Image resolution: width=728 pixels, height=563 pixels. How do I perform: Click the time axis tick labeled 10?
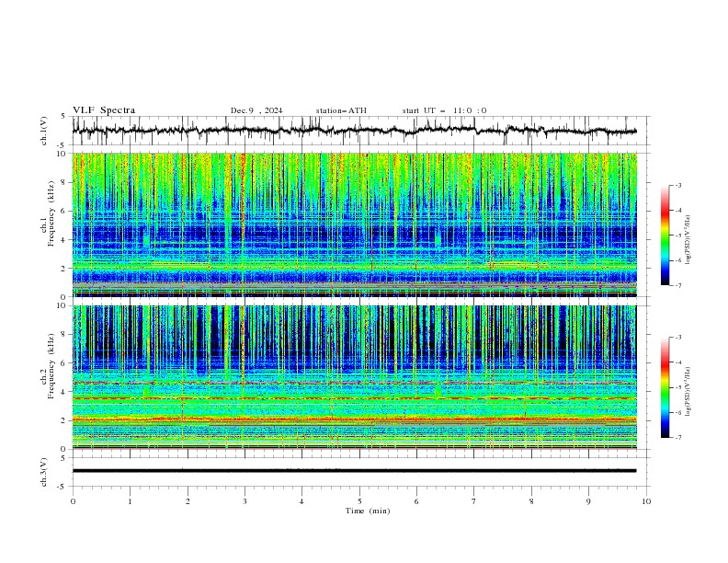pyautogui.click(x=646, y=501)
